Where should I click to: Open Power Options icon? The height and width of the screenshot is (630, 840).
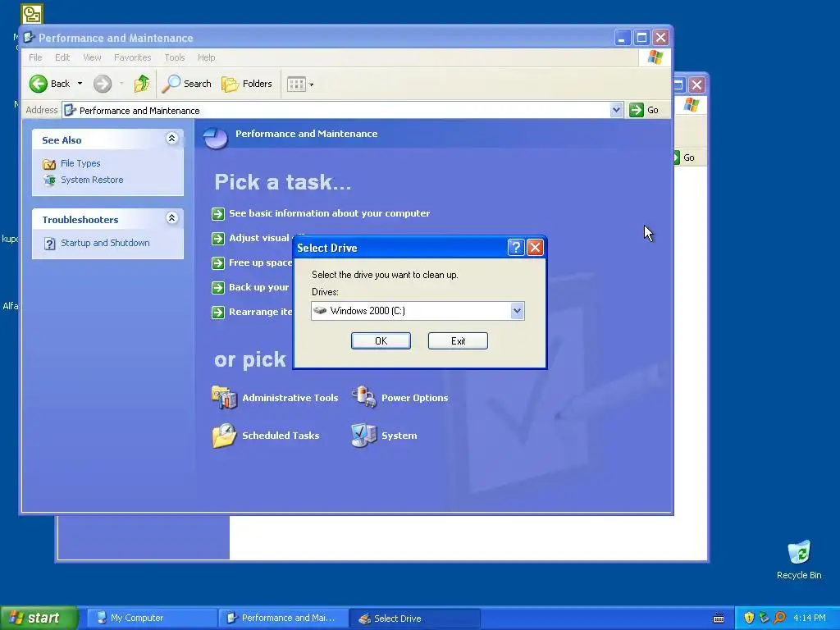pyautogui.click(x=363, y=398)
